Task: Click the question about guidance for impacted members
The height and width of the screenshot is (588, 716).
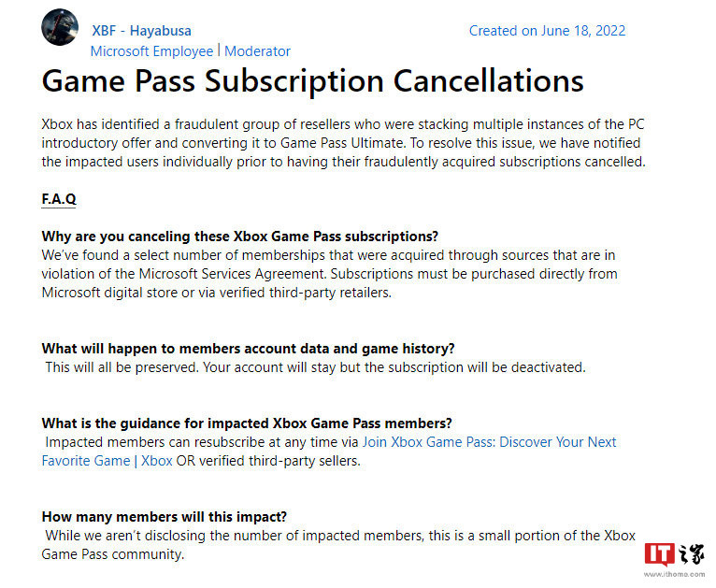Action: pos(247,423)
